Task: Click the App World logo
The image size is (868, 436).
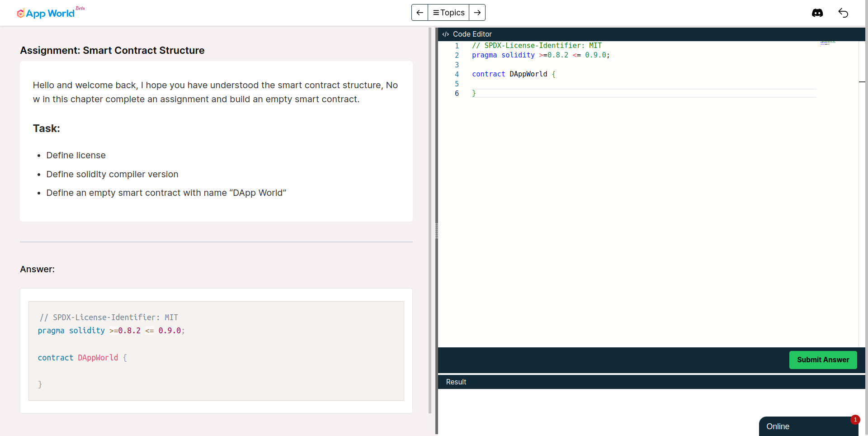Action: (x=46, y=13)
